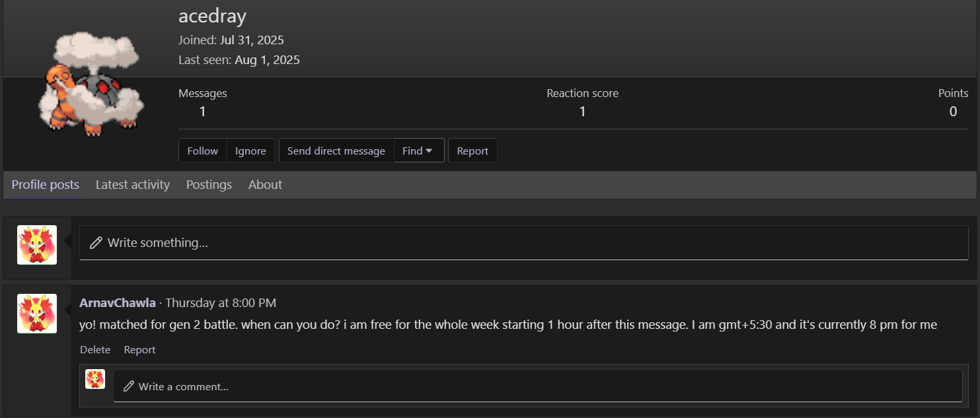Expand the Find dropdown
The image size is (980, 418).
click(x=418, y=151)
